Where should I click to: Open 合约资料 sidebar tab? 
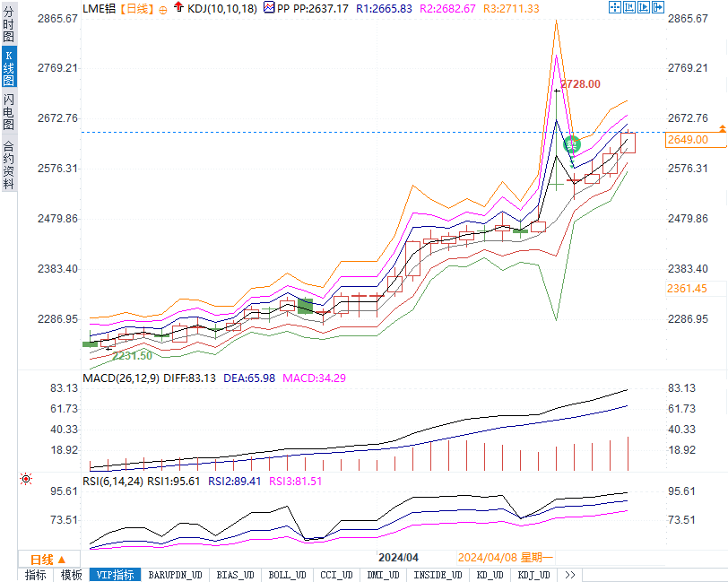[x=8, y=164]
